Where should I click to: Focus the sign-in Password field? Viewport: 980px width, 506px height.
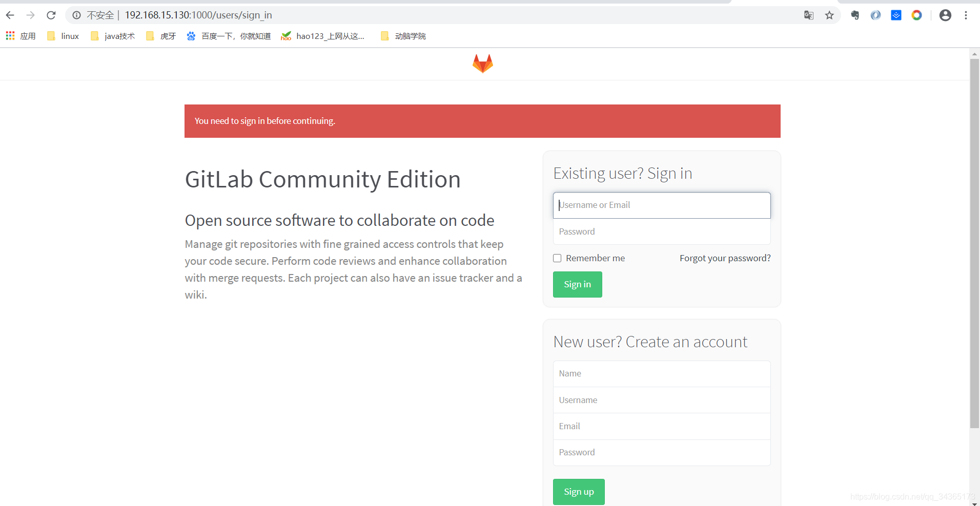click(x=662, y=231)
